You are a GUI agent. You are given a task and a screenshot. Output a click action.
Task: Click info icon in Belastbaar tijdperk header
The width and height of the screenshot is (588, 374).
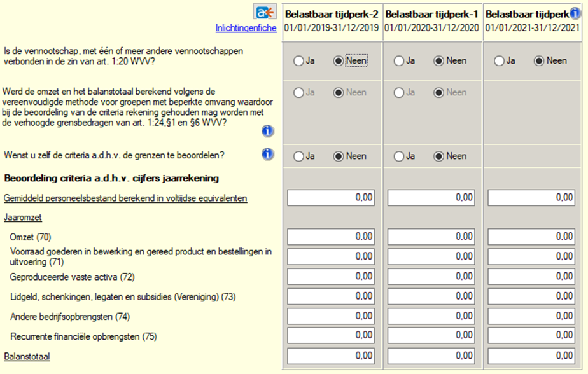click(x=575, y=13)
